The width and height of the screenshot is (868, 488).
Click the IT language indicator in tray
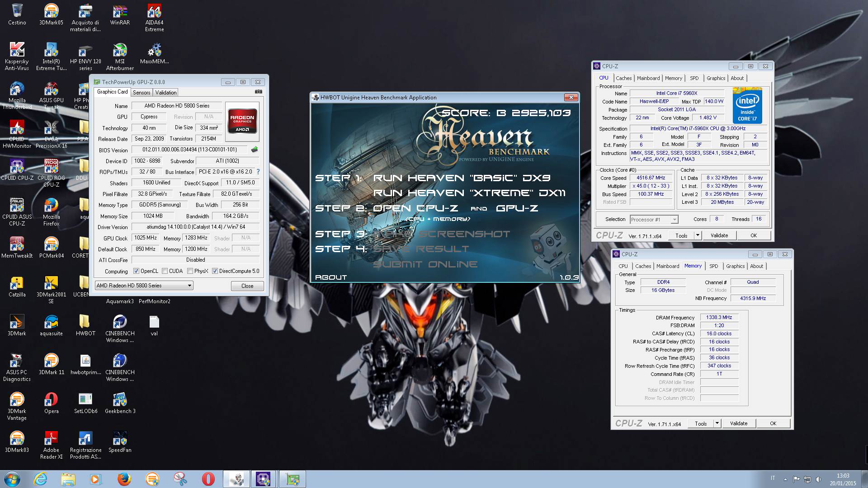point(773,478)
